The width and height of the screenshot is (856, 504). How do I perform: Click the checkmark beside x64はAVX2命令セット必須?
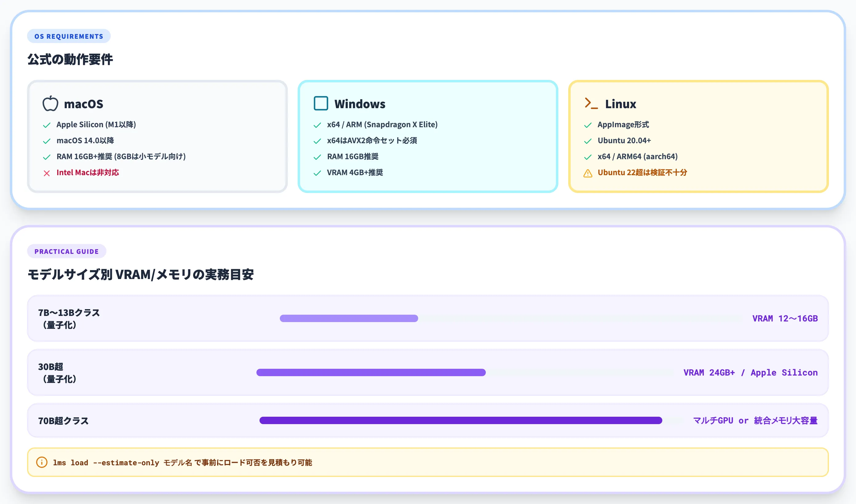(317, 141)
